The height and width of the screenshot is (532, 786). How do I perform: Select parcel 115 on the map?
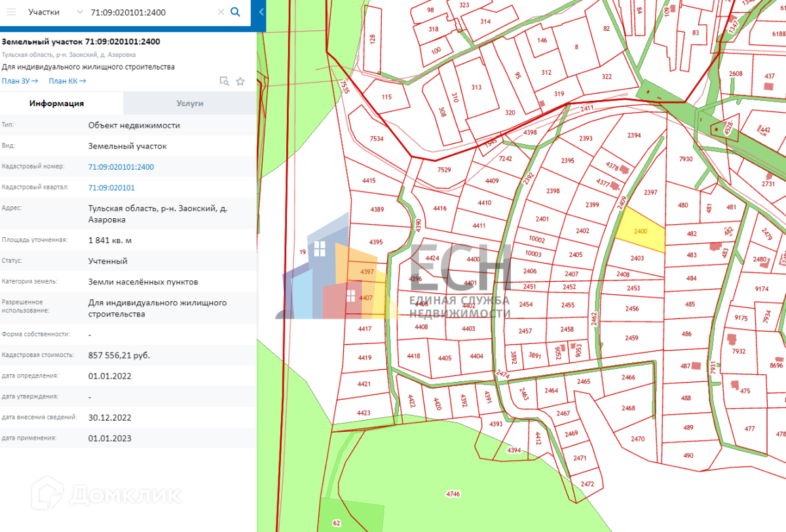(386, 97)
